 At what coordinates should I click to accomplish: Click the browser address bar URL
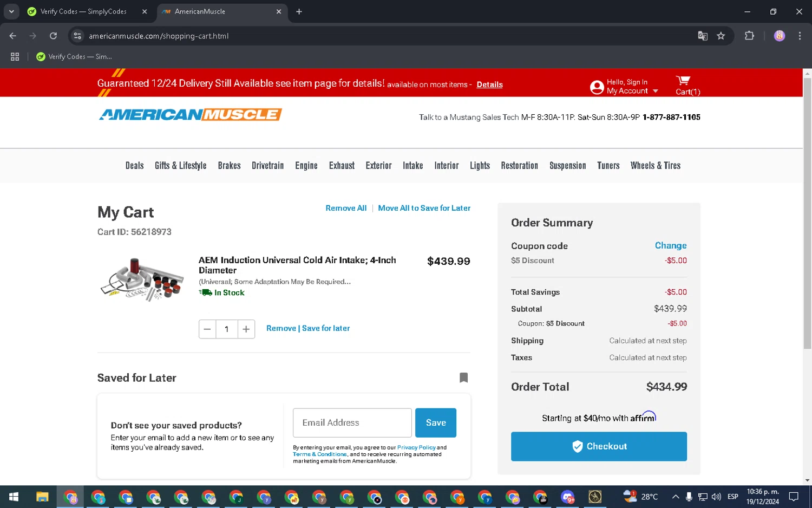pos(159,36)
